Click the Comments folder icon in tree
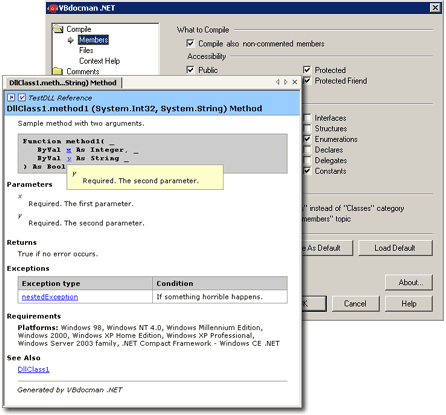 click(58, 71)
